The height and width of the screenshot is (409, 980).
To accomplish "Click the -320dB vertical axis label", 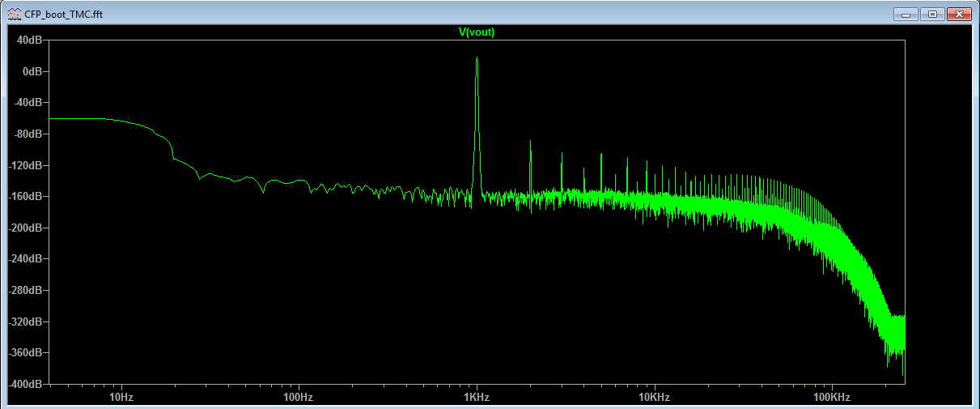I will point(26,322).
